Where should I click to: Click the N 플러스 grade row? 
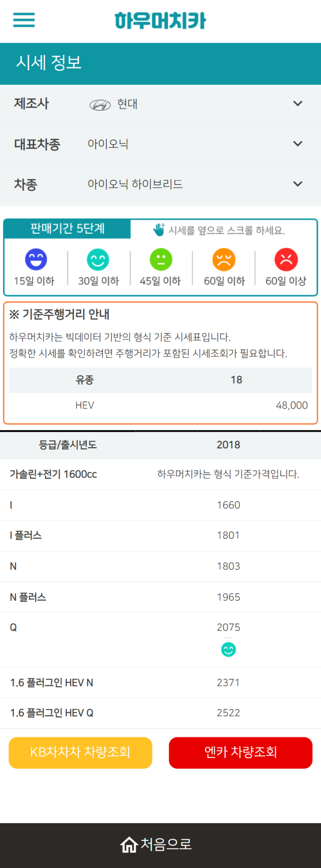(28, 597)
